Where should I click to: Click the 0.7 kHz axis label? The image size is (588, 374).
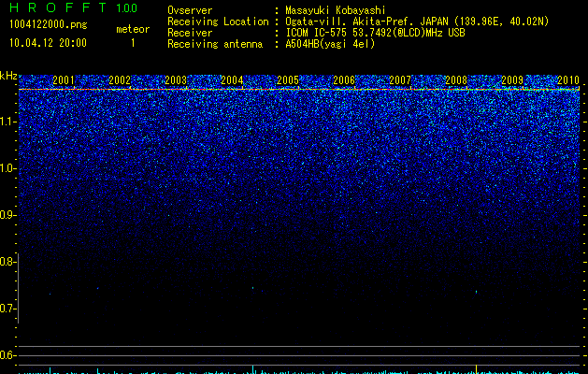point(7,309)
